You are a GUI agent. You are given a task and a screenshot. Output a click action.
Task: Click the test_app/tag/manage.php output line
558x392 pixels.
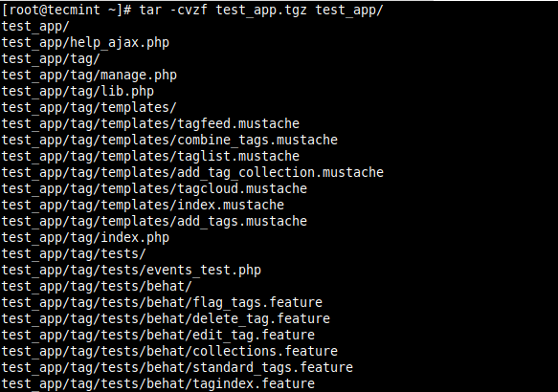(x=89, y=76)
